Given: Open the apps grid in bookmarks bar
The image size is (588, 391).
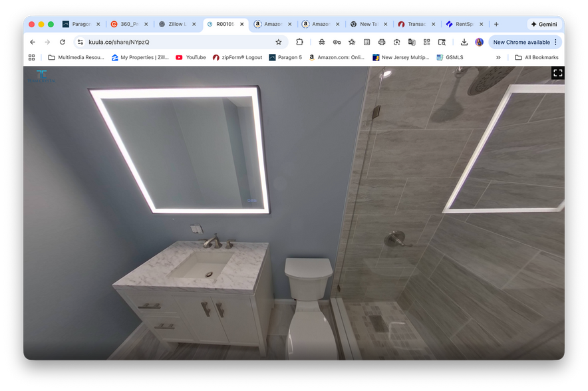Looking at the screenshot, I should click(31, 58).
